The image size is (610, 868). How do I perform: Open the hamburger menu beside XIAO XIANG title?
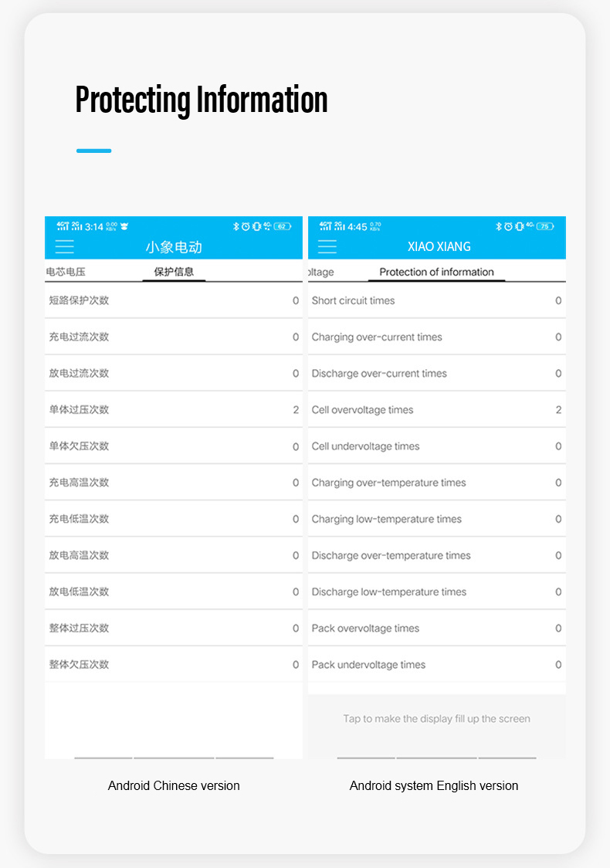tap(327, 246)
